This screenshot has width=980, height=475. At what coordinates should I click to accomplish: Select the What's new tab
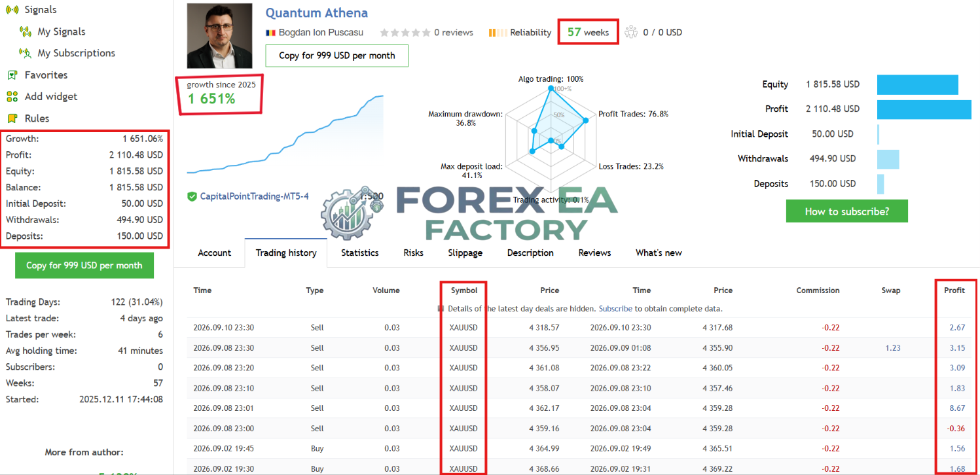[659, 253]
